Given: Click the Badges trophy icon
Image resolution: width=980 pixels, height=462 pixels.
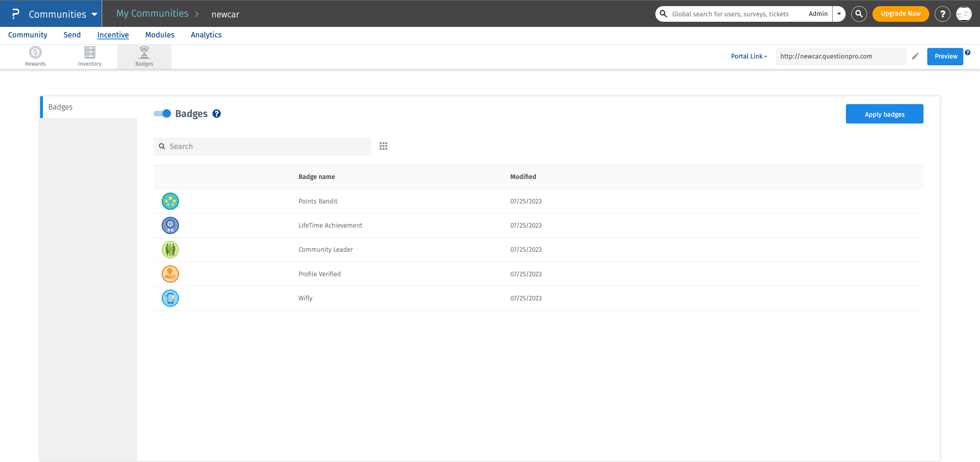Looking at the screenshot, I should tap(144, 53).
